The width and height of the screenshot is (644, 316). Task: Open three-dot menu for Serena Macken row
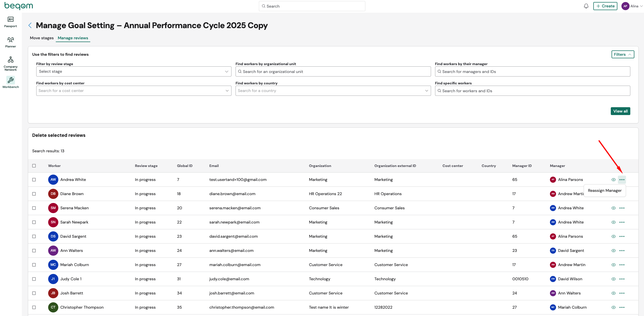click(622, 208)
